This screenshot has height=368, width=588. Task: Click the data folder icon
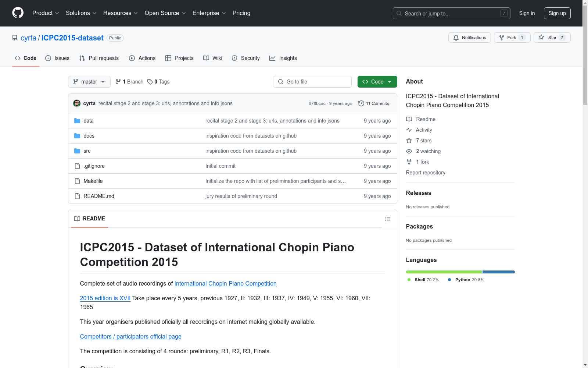tap(77, 121)
